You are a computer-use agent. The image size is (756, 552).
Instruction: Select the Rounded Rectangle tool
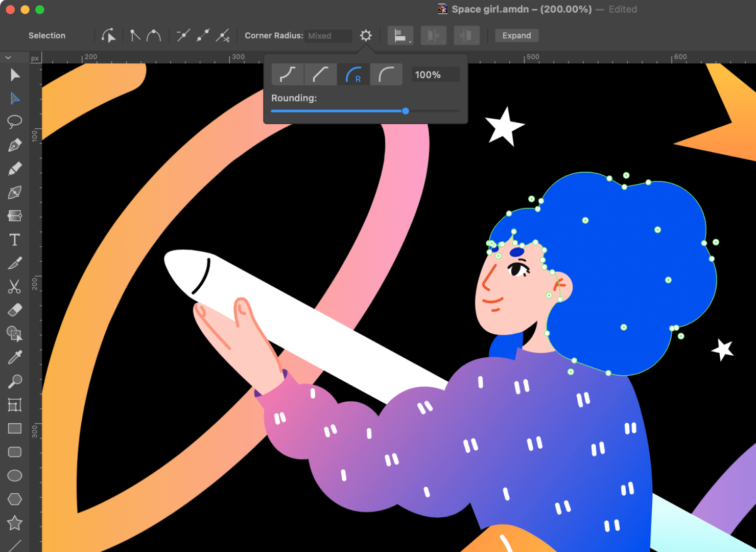click(x=15, y=452)
